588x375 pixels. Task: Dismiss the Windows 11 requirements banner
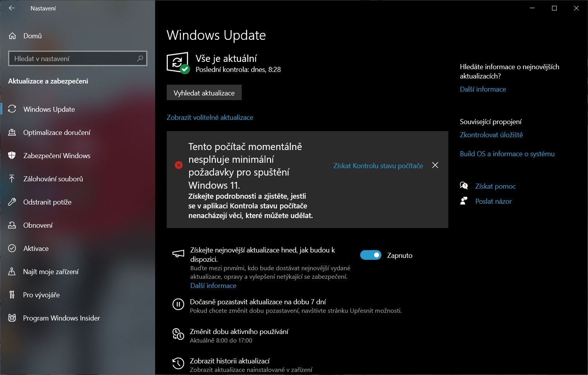coord(435,165)
